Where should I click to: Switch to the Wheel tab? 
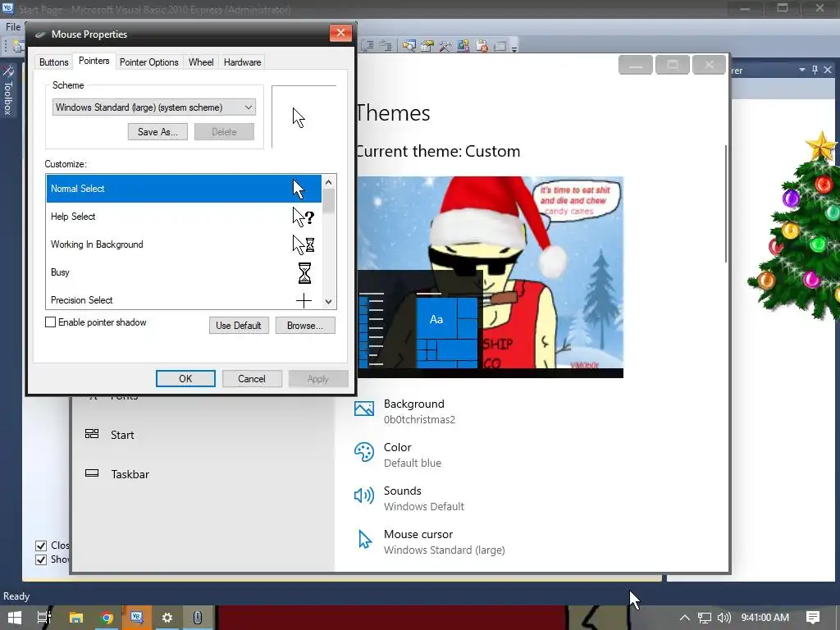(201, 62)
